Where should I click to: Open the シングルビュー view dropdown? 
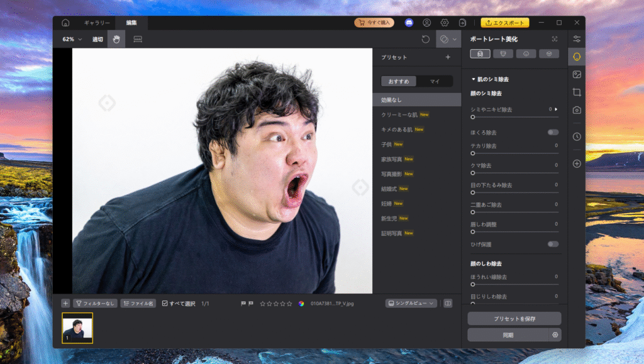pyautogui.click(x=411, y=303)
